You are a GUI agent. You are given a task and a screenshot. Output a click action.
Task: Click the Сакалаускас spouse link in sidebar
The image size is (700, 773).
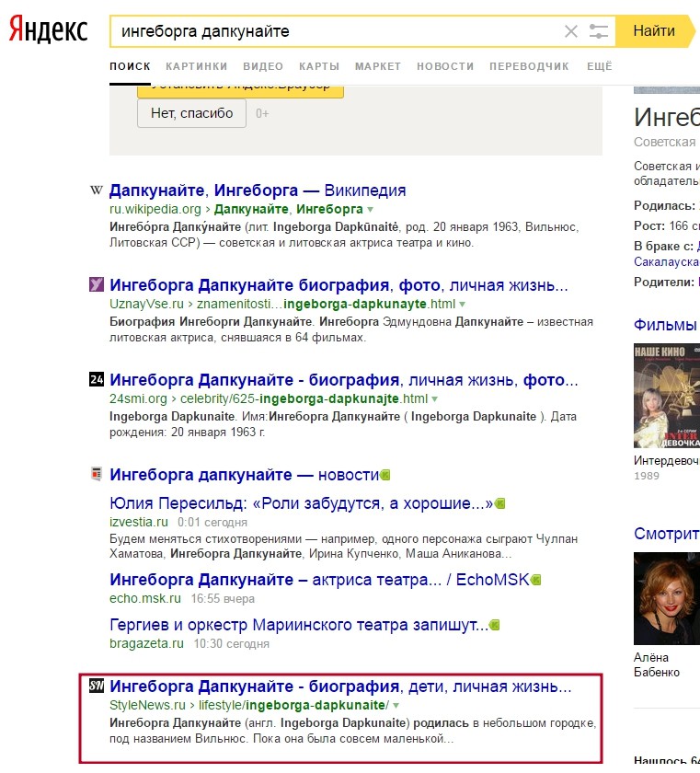667,261
